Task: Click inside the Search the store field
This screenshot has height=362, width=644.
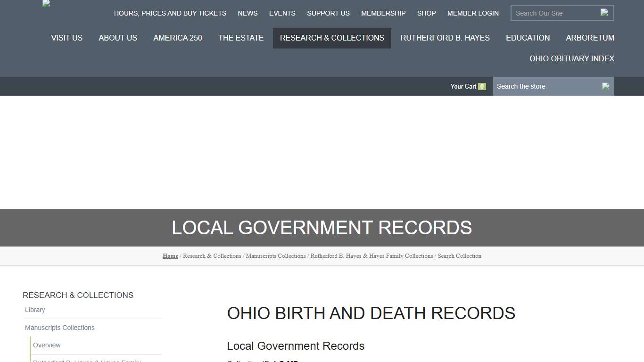Action: click(x=542, y=86)
